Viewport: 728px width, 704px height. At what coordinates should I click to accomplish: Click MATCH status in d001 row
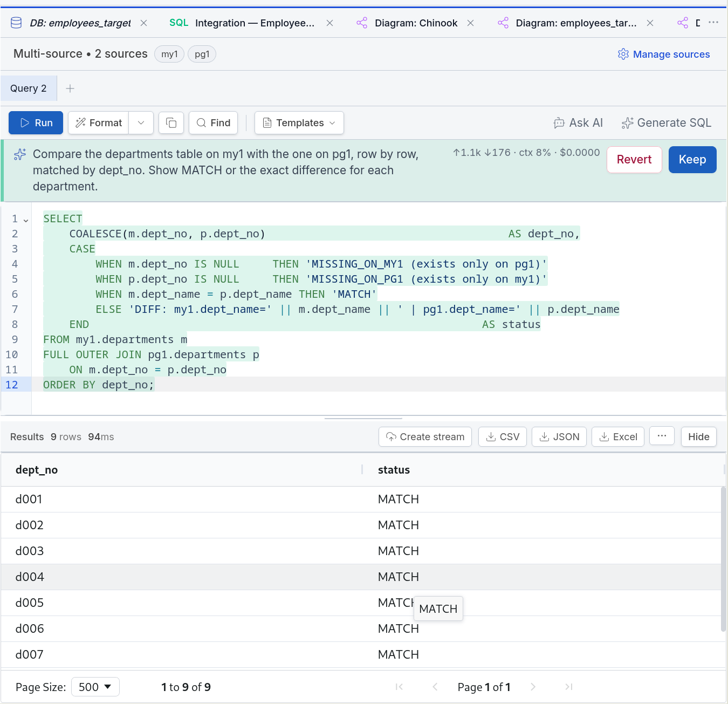pos(399,499)
